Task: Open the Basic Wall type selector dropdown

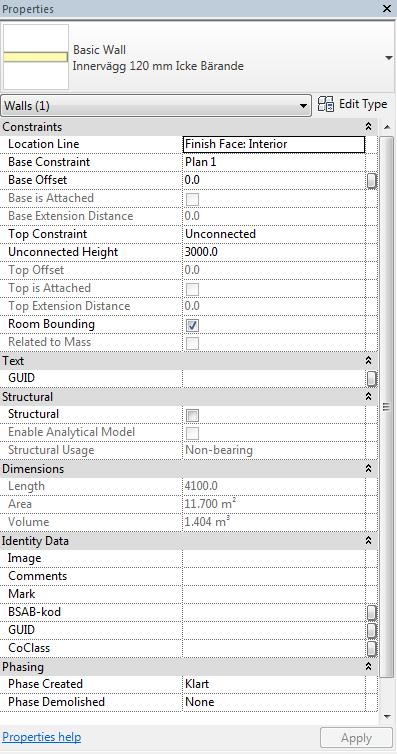Action: [x=388, y=58]
